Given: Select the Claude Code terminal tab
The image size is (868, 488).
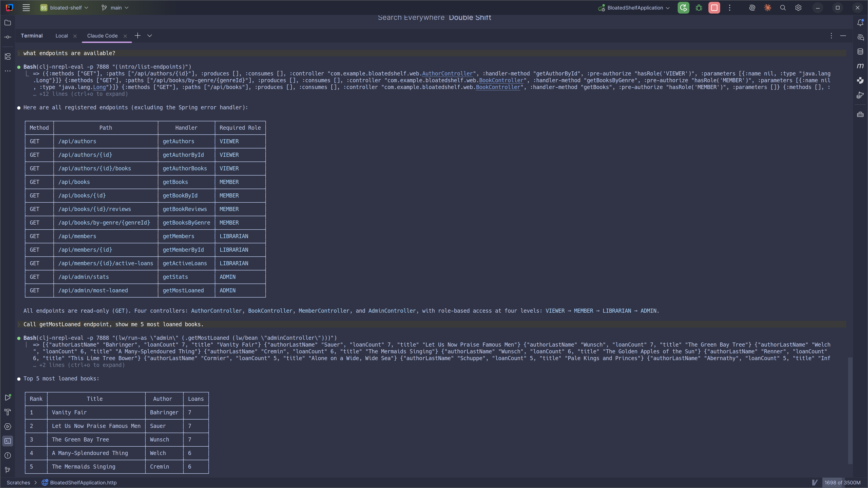Looking at the screenshot, I should 102,36.
